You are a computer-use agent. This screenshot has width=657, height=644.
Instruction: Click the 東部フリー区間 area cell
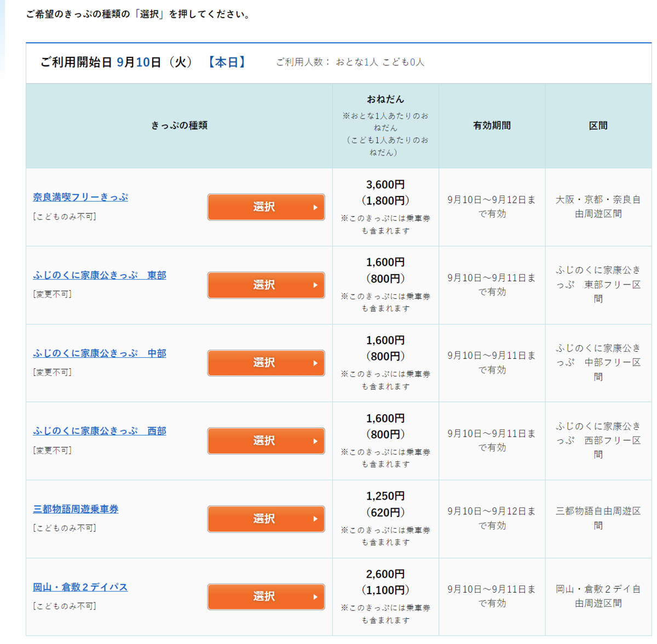pos(598,285)
